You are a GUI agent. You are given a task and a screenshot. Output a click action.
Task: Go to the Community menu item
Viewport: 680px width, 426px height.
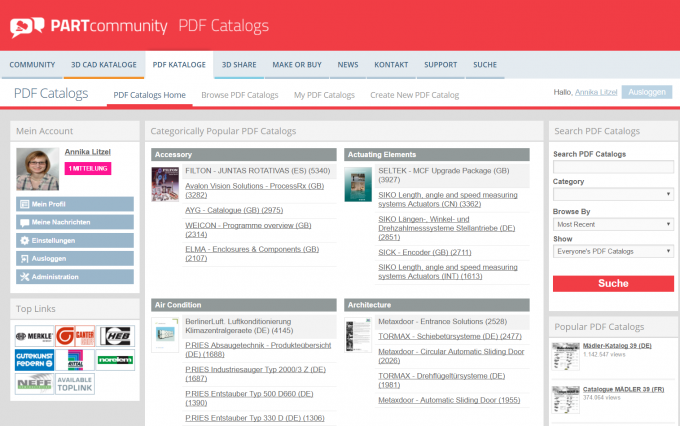(x=32, y=65)
